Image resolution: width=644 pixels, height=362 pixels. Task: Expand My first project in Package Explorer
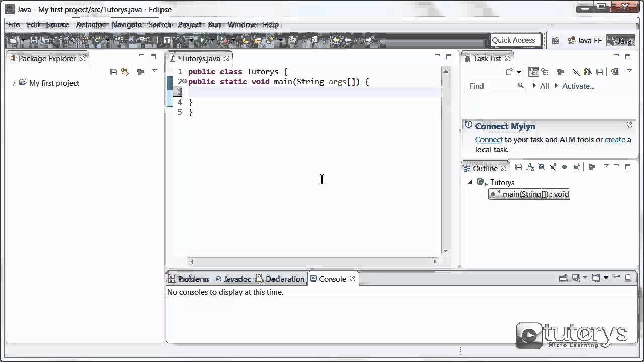[x=14, y=83]
